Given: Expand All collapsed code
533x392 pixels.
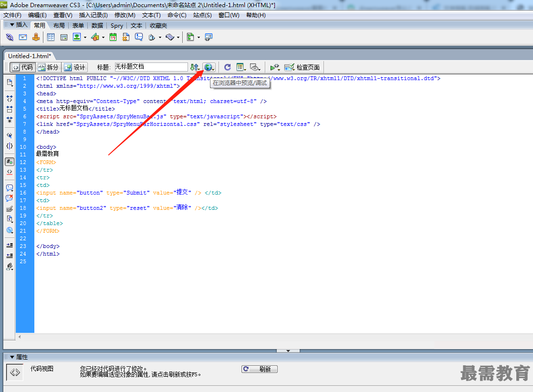Looking at the screenshot, I should pos(10,120).
